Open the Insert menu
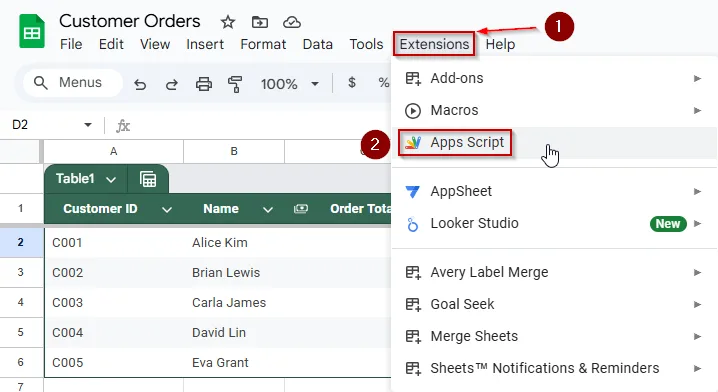This screenshot has height=392, width=718. [205, 44]
